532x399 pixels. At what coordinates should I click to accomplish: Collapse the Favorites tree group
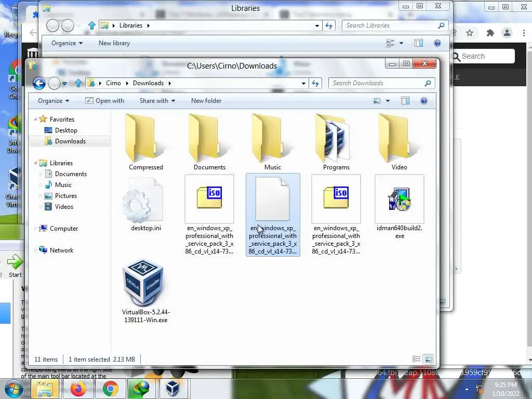(x=35, y=119)
